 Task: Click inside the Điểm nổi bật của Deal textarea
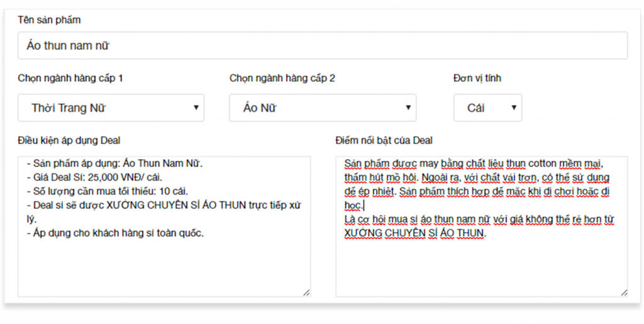[481, 226]
